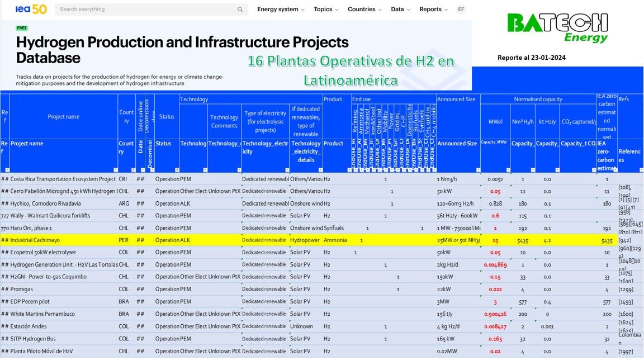The image size is (644, 360).
Task: Select 'Onshore wind' in Hychico row
Action: (306, 203)
